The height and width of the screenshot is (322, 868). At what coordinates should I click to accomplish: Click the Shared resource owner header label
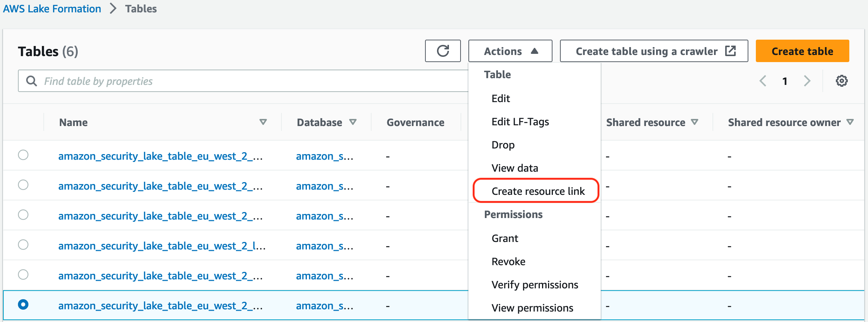(784, 122)
